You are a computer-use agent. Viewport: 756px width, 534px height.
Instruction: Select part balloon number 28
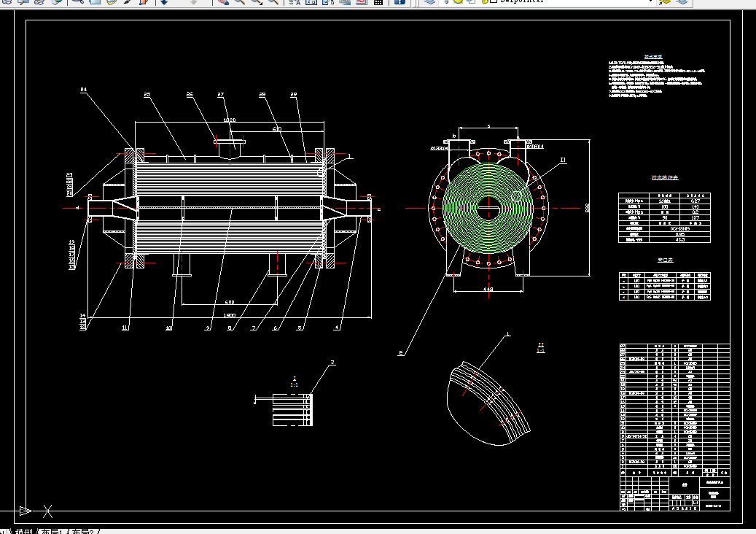[x=262, y=95]
